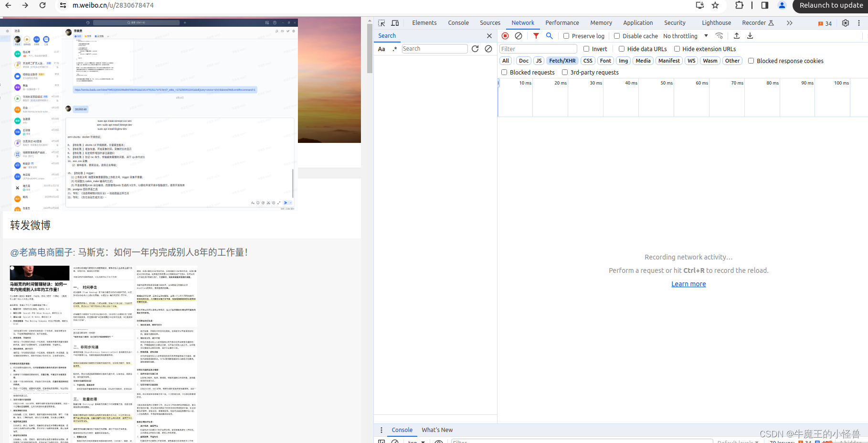
Task: Filter requests by Doc type
Action: [x=524, y=61]
